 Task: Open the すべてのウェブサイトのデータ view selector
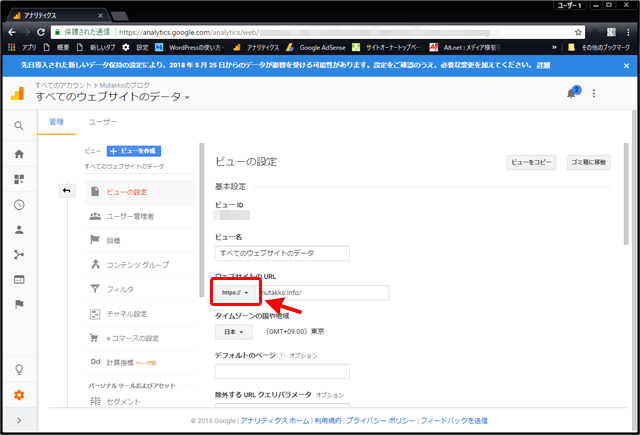pos(112,97)
